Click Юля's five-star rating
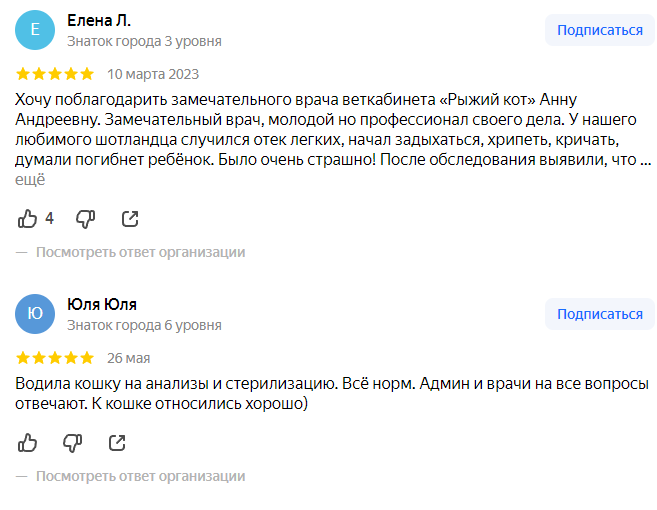This screenshot has height=510, width=657. [56, 358]
